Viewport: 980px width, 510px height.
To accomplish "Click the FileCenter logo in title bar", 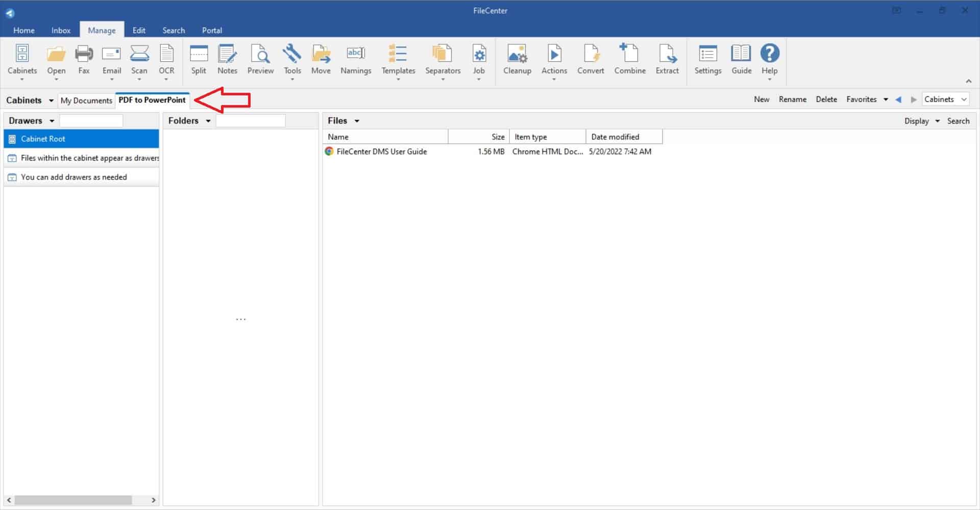I will point(10,13).
